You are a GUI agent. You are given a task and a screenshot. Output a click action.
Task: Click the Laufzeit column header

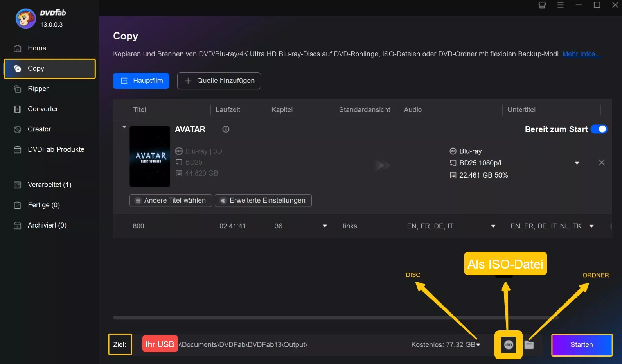(x=228, y=110)
